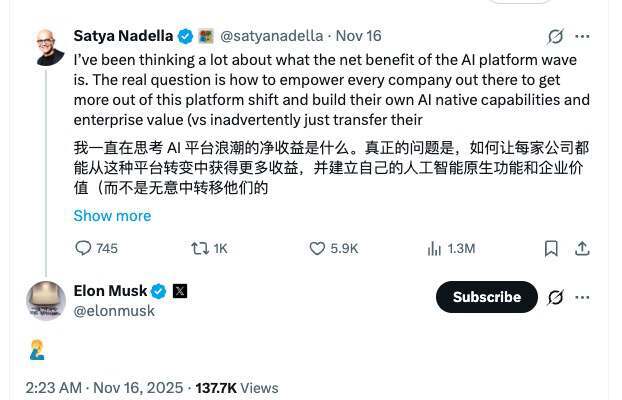Viewport: 622px width, 400px height.
Task: Click the reply icon with 745 comments
Action: (x=83, y=248)
